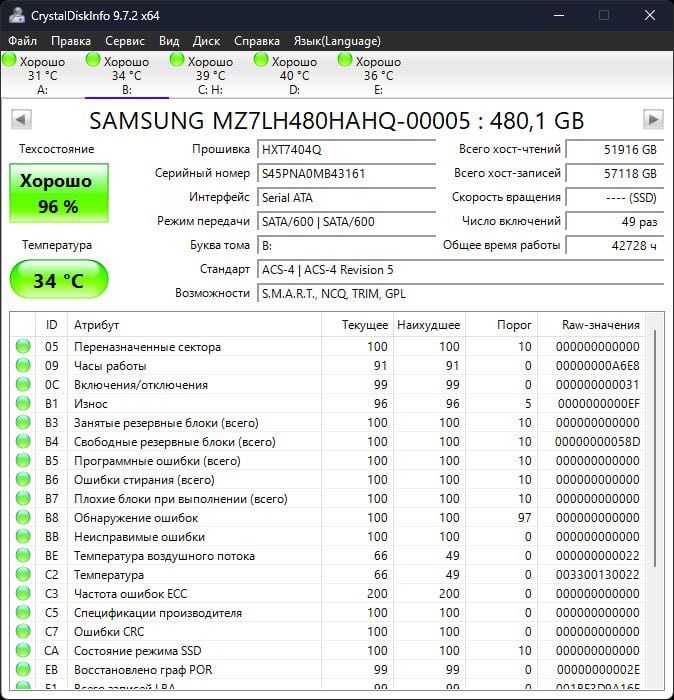Click the green status icon for Износ

(23, 403)
